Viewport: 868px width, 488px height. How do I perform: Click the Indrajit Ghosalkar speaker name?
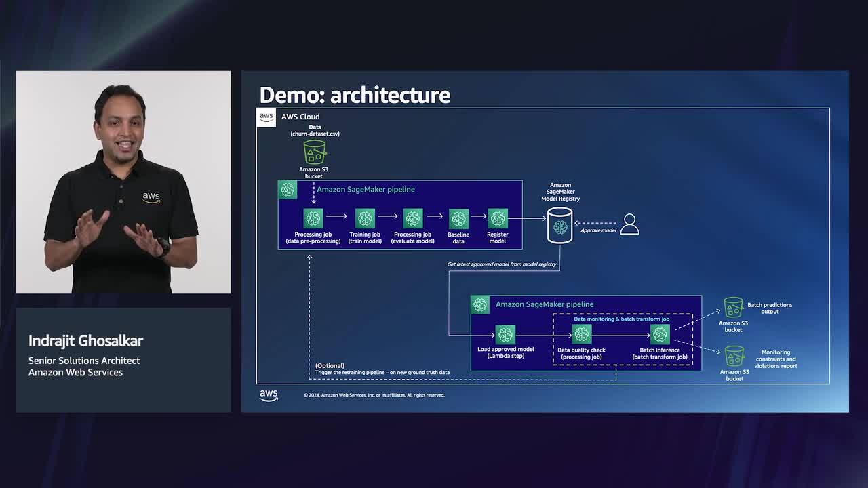(x=85, y=341)
